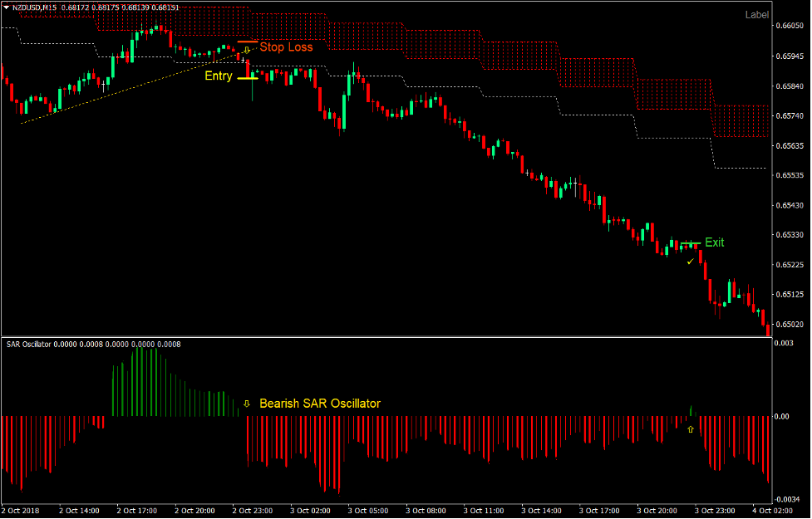Select the yellow Entry price line marker
Viewport: 812px width, 519px height.
(x=249, y=78)
